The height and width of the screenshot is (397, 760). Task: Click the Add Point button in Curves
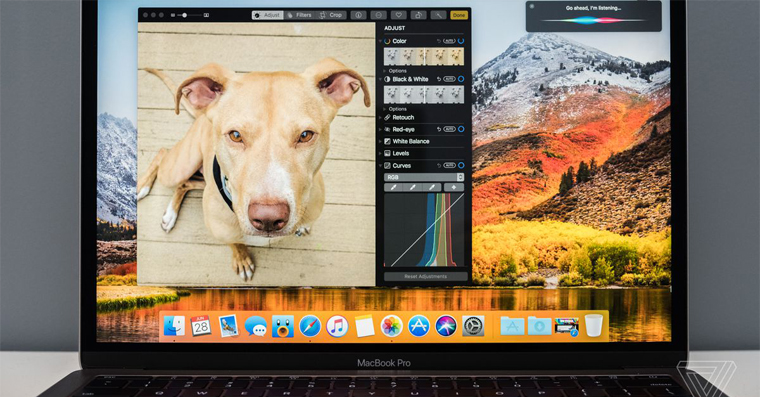(x=454, y=187)
